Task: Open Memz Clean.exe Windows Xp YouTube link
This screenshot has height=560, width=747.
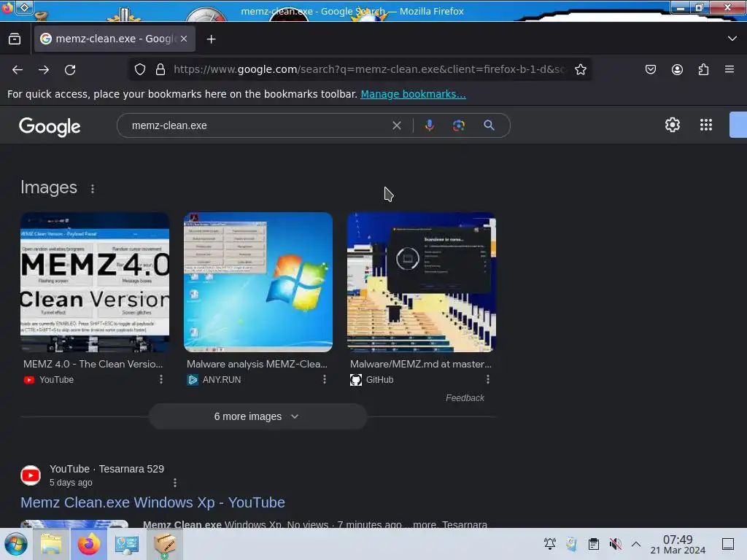Action: pos(152,502)
